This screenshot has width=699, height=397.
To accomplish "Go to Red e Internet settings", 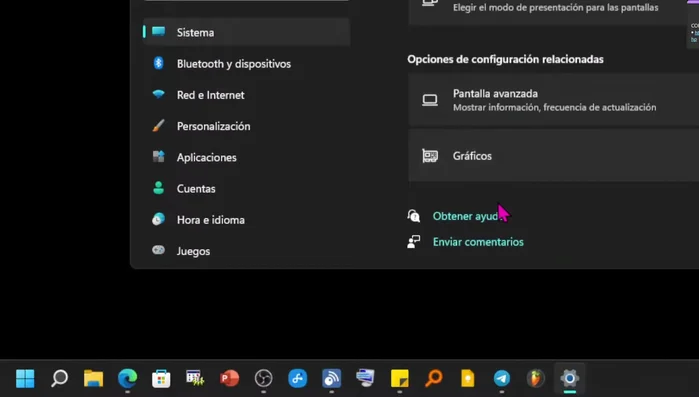I will pyautogui.click(x=247, y=95).
